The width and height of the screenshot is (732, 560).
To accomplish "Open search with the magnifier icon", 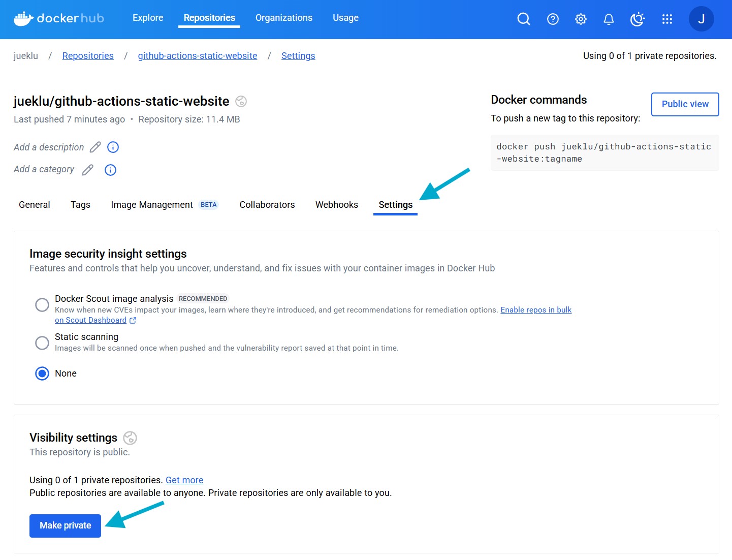I will [523, 19].
